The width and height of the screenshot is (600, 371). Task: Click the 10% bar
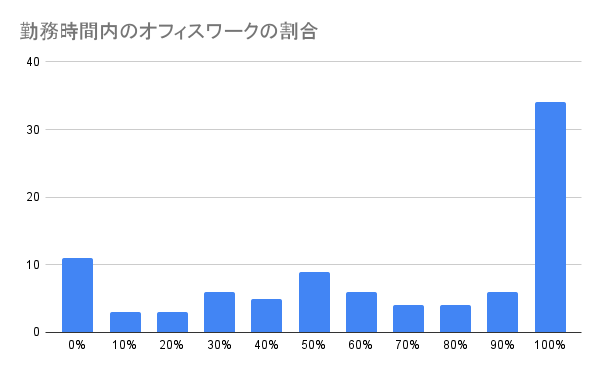pos(125,322)
